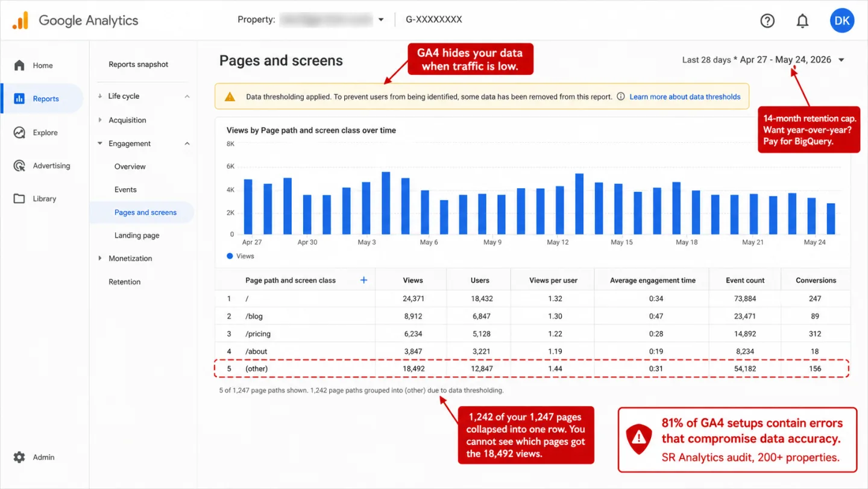Open the Events report
The height and width of the screenshot is (489, 868).
(125, 189)
